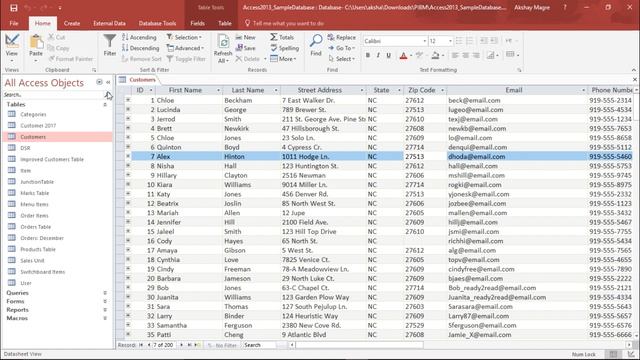The height and width of the screenshot is (360, 640).
Task: Apply Italic formatting
Action: tap(378, 55)
